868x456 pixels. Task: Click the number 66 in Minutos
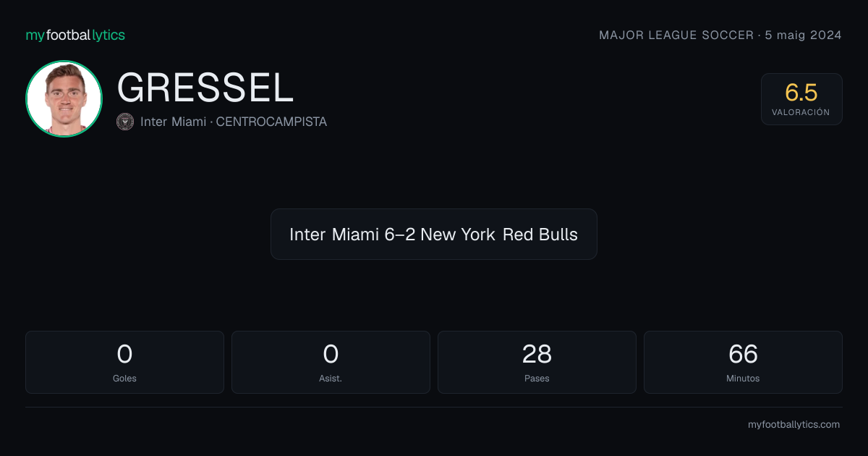tap(743, 354)
